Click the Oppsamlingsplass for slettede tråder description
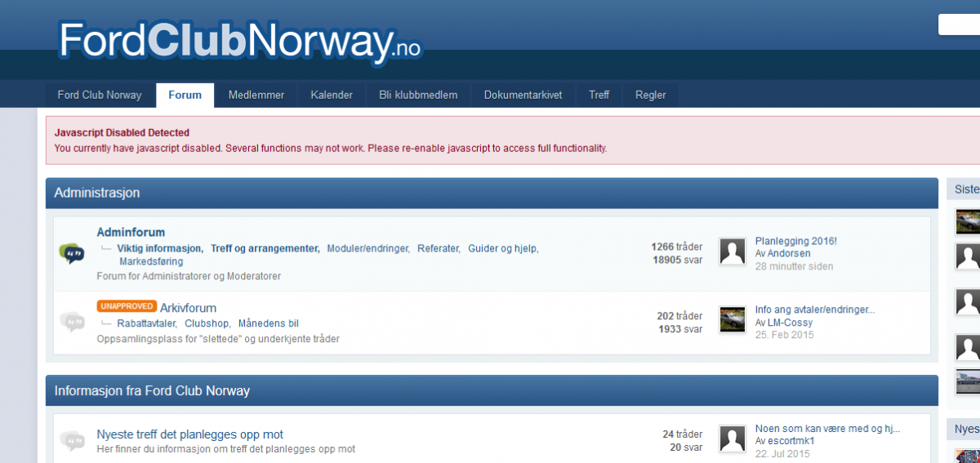 [218, 338]
